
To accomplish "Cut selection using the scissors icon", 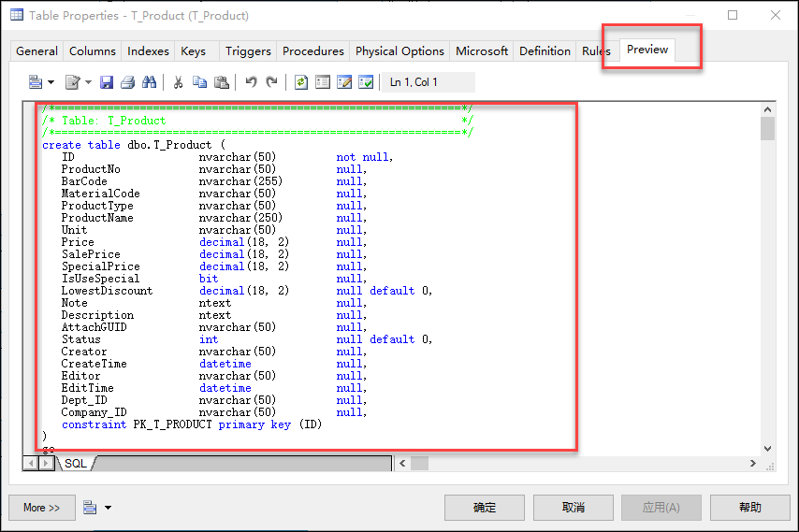I will click(178, 82).
